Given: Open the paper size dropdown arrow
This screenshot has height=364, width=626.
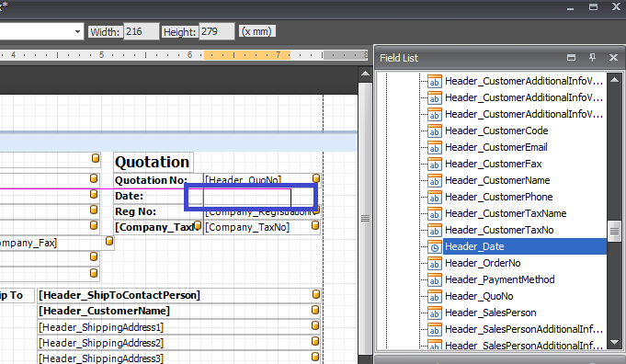Looking at the screenshot, I should click(x=77, y=31).
